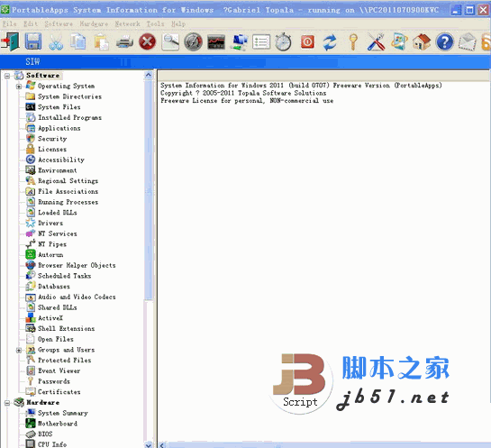Select Audio and Video Codecs item
Screen dimensions: 491x448
77,297
